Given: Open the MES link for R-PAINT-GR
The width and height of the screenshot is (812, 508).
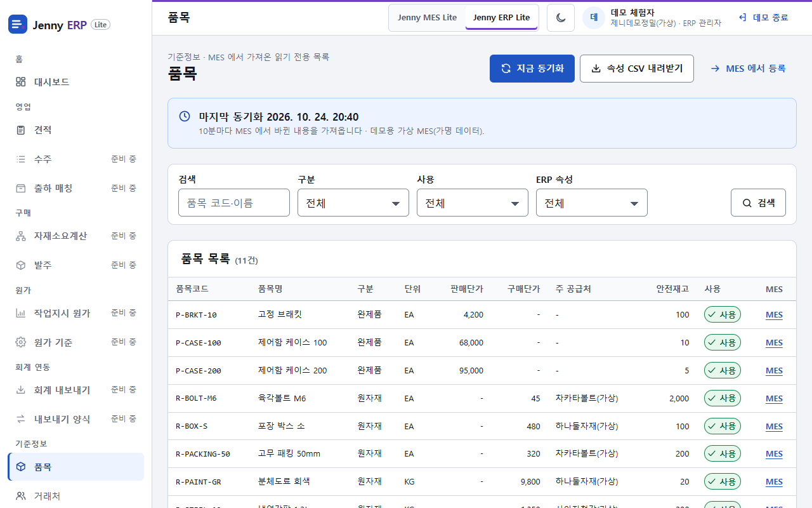Looking at the screenshot, I should pyautogui.click(x=774, y=482).
